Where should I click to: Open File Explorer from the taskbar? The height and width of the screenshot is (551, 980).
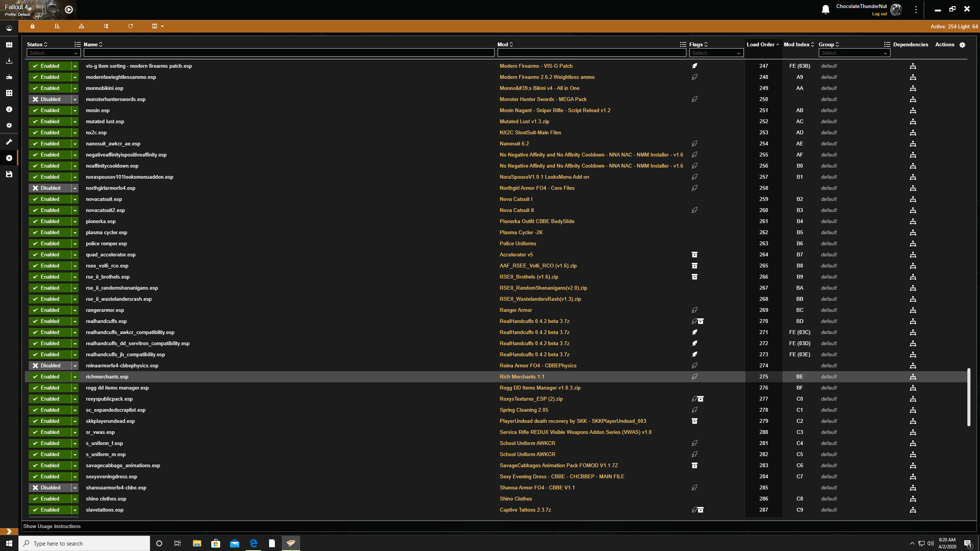[197, 543]
